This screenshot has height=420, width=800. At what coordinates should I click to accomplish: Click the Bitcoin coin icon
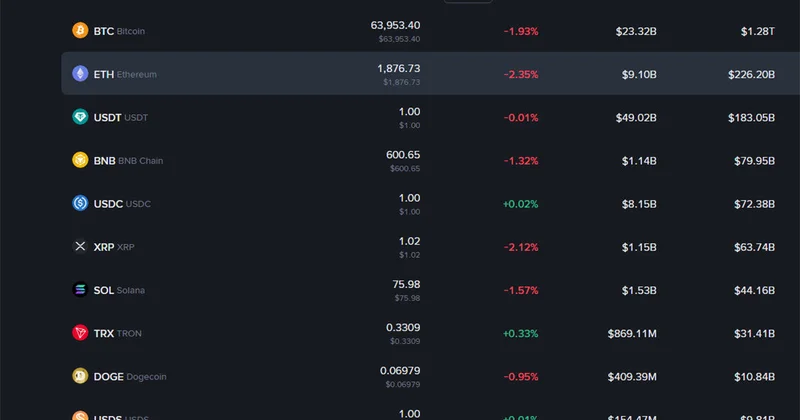(80, 31)
